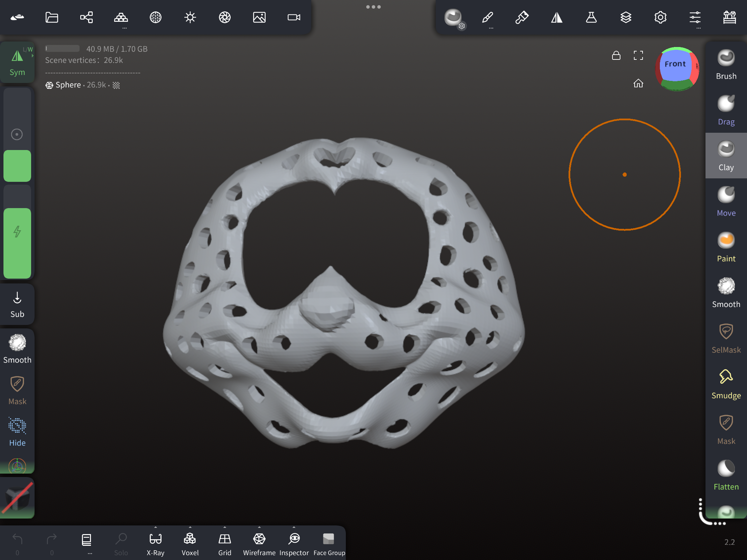Image resolution: width=747 pixels, height=560 pixels.
Task: Toggle Wireframe display
Action: [259, 543]
